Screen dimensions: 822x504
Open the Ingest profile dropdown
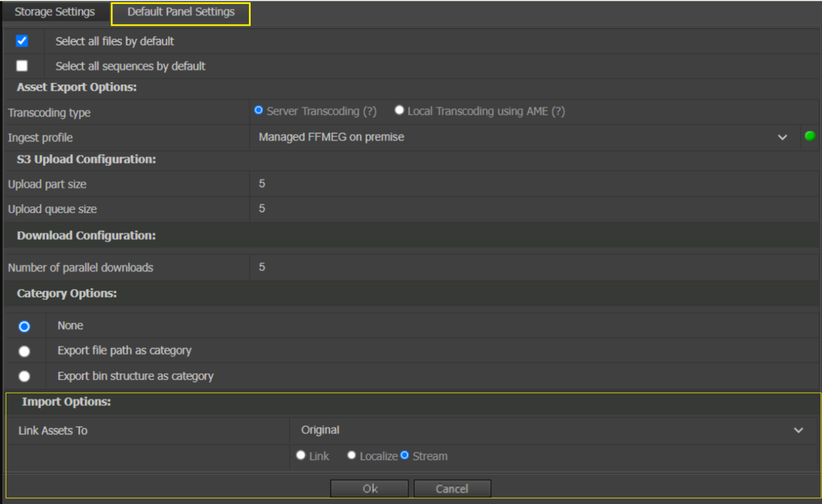pyautogui.click(x=524, y=137)
